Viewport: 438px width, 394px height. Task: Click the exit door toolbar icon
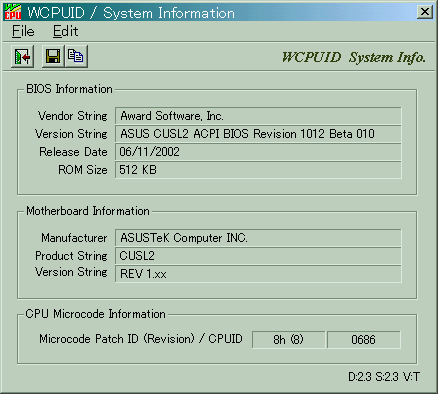(x=22, y=57)
